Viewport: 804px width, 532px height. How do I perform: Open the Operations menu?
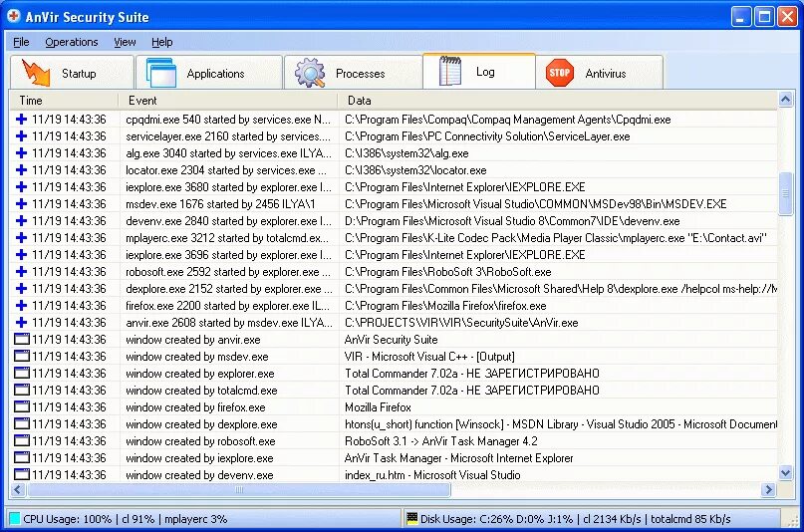72,42
